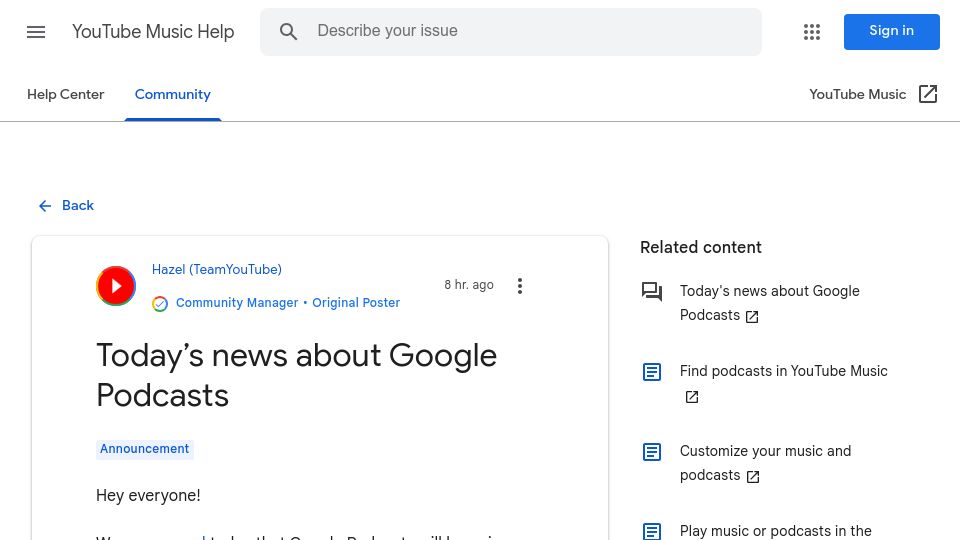Click the Original Poster label
The width and height of the screenshot is (960, 540).
356,303
